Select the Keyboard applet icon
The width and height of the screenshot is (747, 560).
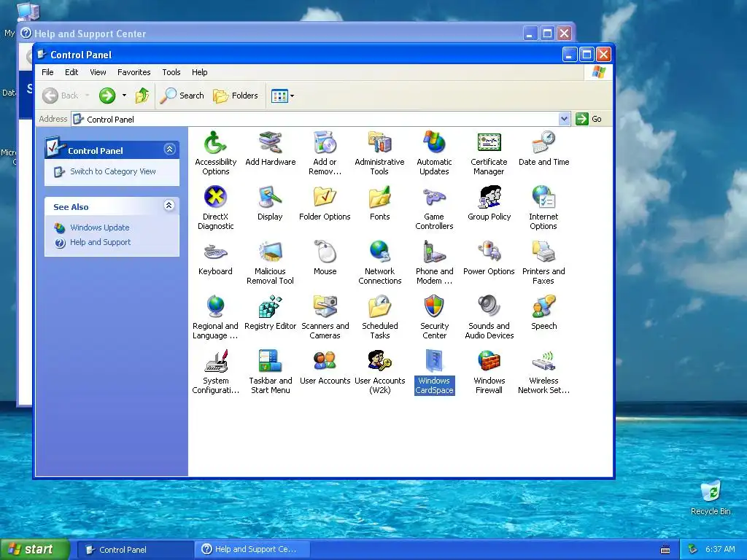pyautogui.click(x=215, y=252)
